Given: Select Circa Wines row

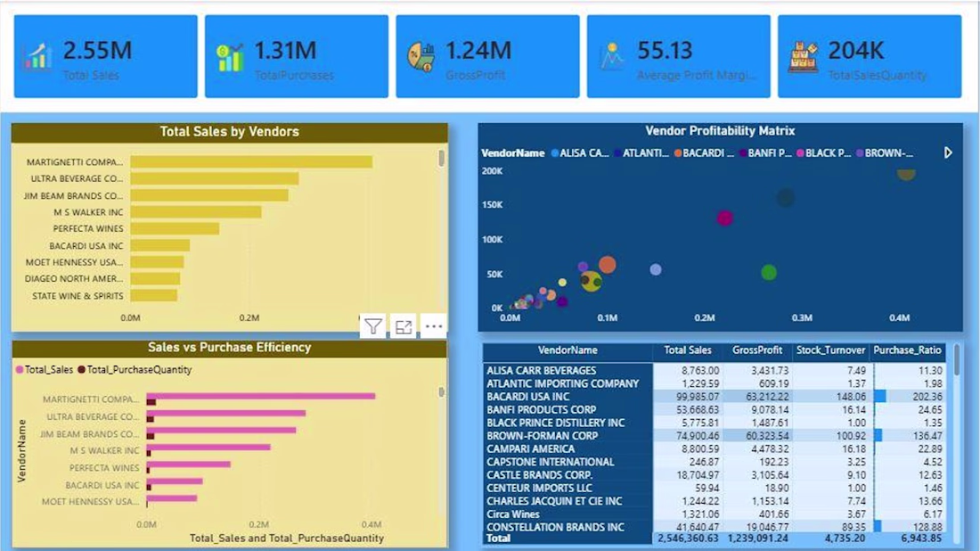Looking at the screenshot, I should point(714,514).
